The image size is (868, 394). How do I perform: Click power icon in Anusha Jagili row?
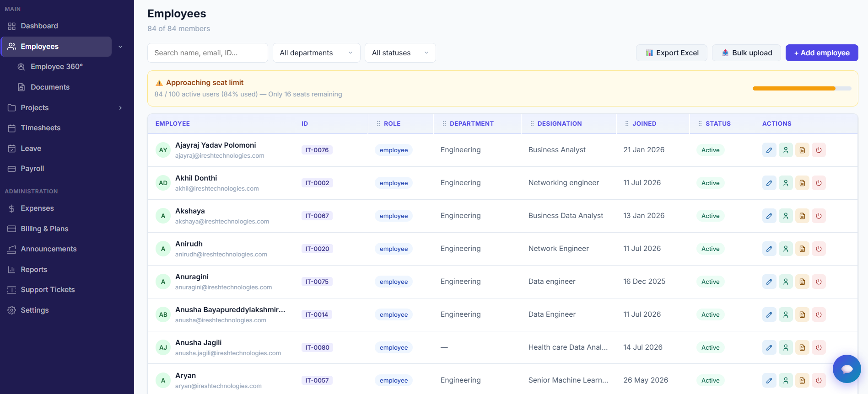pos(819,347)
